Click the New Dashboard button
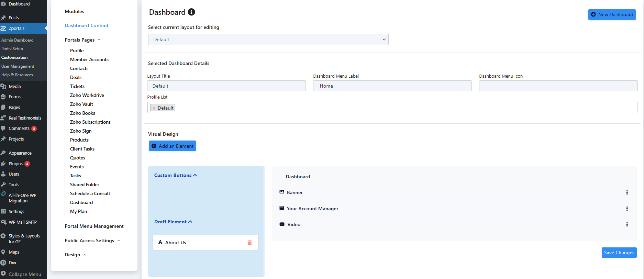644x279 pixels. pos(612,14)
